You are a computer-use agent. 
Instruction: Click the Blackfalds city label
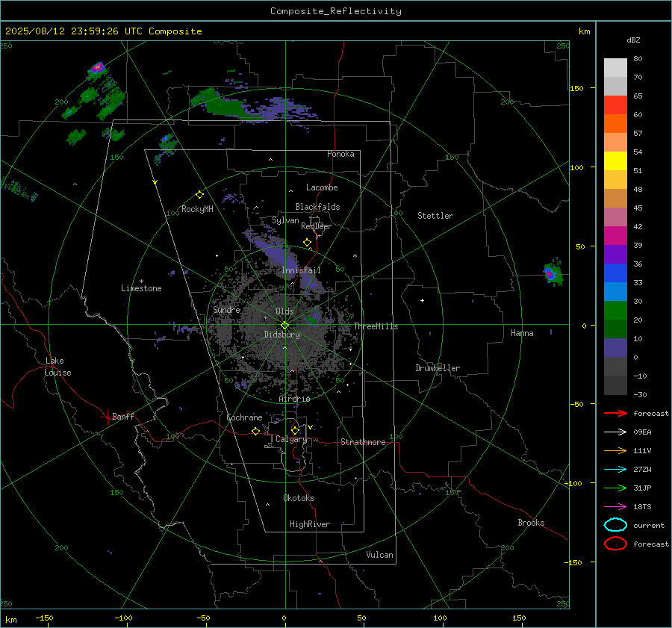point(317,207)
